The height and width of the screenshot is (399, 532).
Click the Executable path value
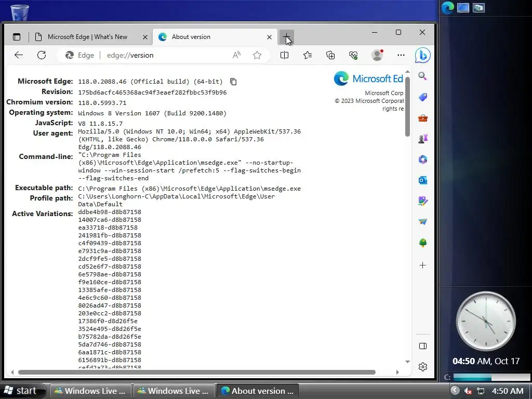189,189
